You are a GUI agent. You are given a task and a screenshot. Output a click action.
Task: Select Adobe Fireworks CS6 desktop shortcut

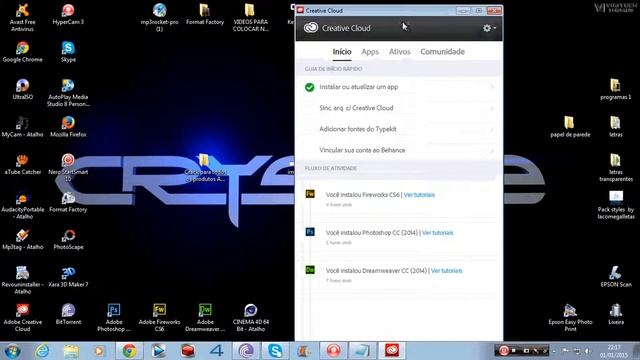click(160, 318)
